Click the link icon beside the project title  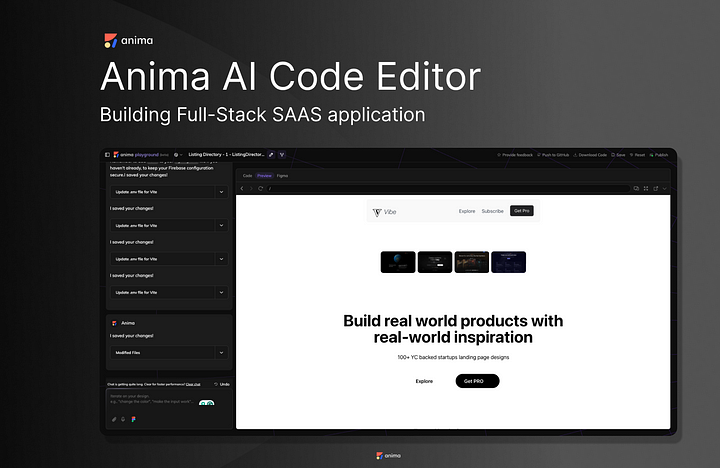click(271, 155)
